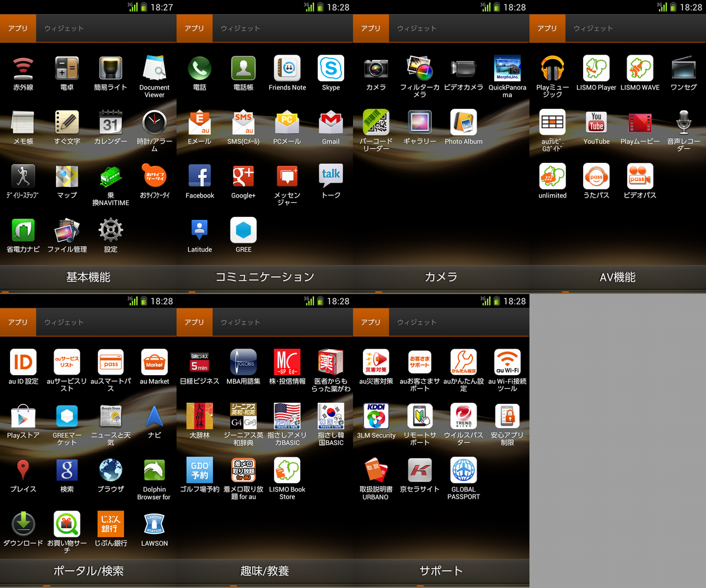Screen dimensions: 706x588
Task: Open the Skype app
Action: point(331,69)
